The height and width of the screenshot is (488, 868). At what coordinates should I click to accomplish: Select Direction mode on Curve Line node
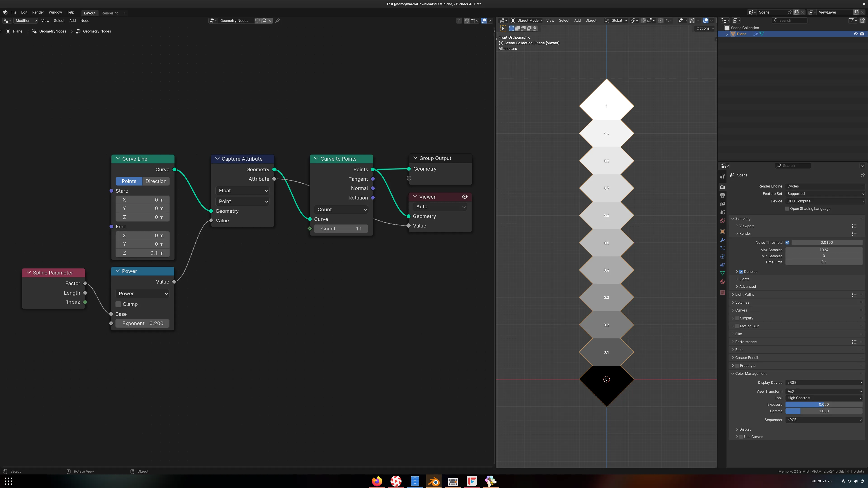(x=156, y=181)
